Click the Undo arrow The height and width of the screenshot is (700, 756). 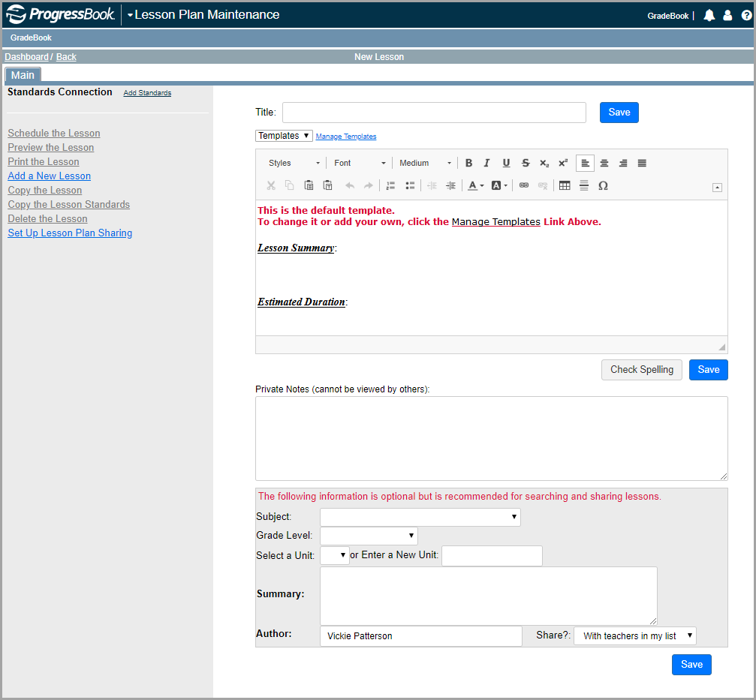point(350,185)
